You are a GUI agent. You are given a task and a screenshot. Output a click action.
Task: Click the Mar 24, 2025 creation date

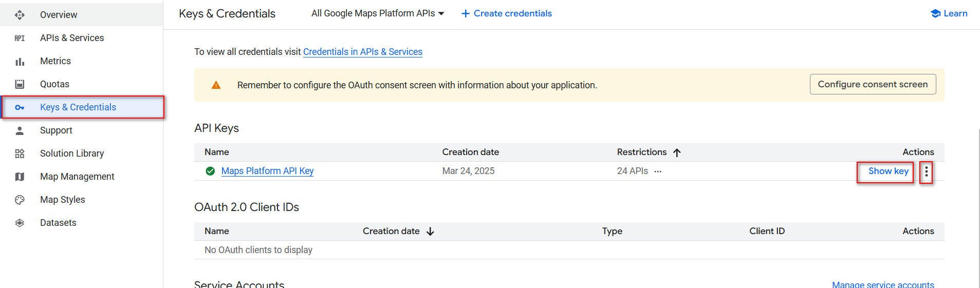coord(468,171)
